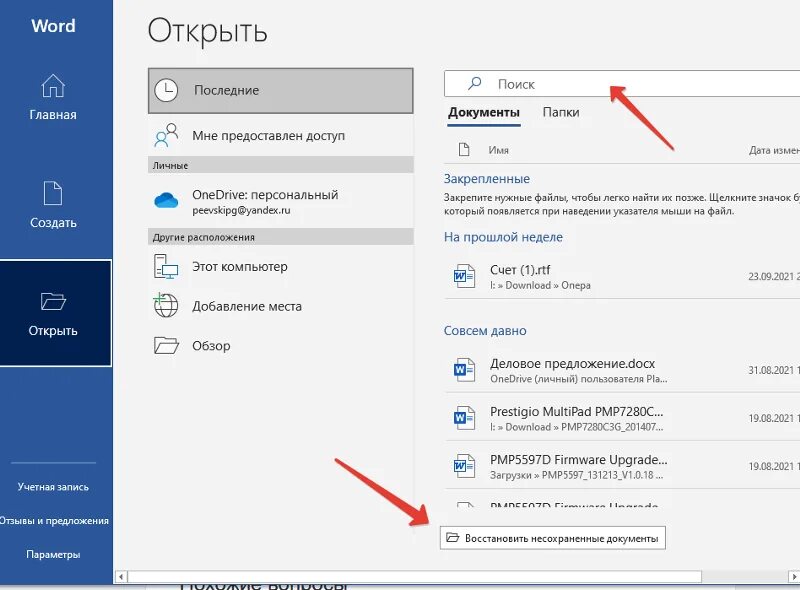Viewport: 800px width, 590px height.
Task: Click the Этот компьютер computer icon
Action: 166,266
